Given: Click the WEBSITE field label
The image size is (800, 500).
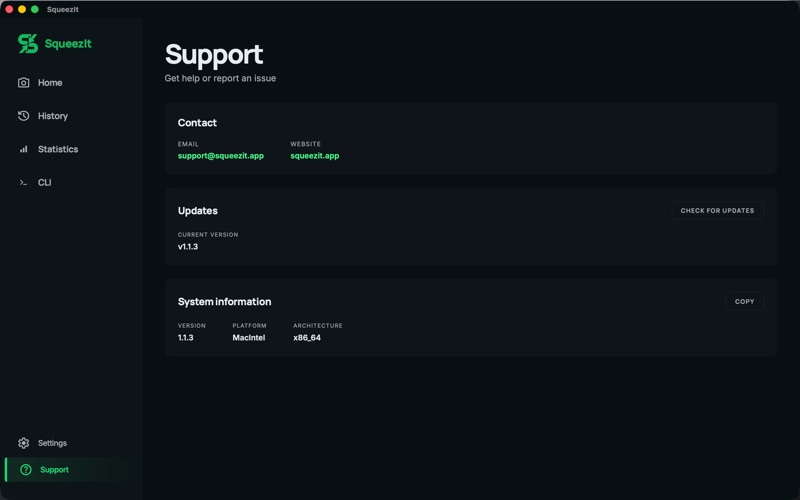Looking at the screenshot, I should (x=306, y=144).
